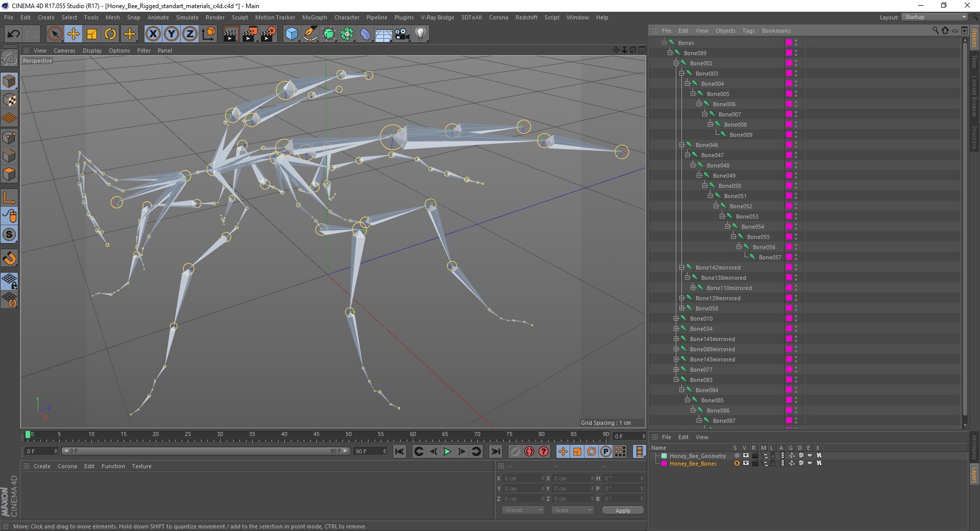Open viewport Cameras menu
This screenshot has height=531, width=980.
coord(64,51)
